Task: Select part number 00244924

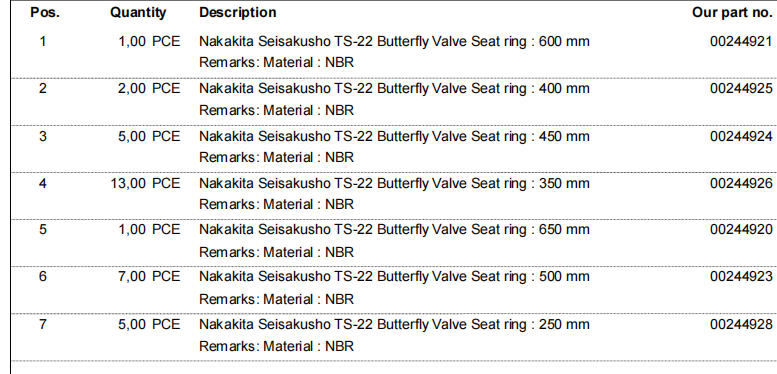Action: coord(741,136)
